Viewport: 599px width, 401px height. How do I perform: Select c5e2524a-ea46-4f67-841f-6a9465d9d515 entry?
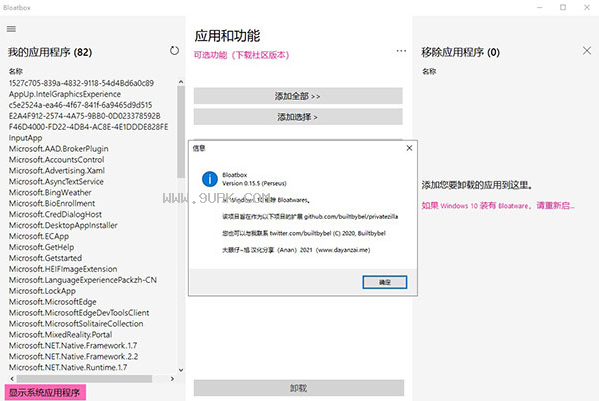pyautogui.click(x=81, y=105)
